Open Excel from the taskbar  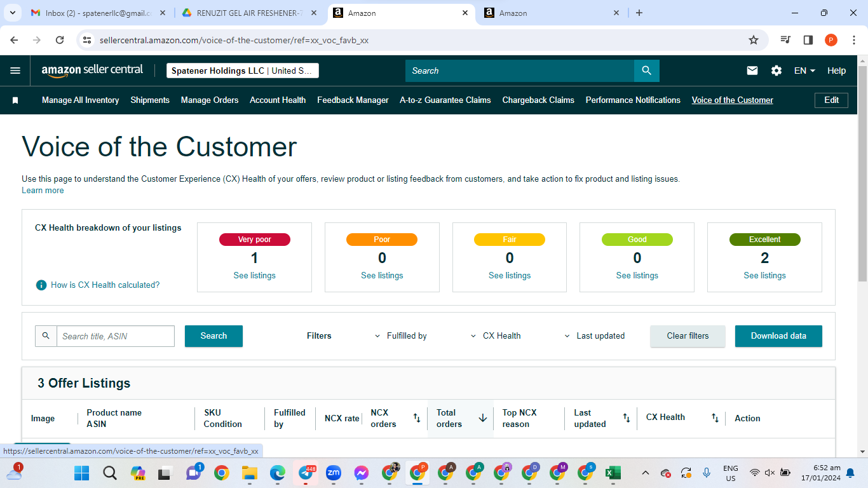point(613,473)
